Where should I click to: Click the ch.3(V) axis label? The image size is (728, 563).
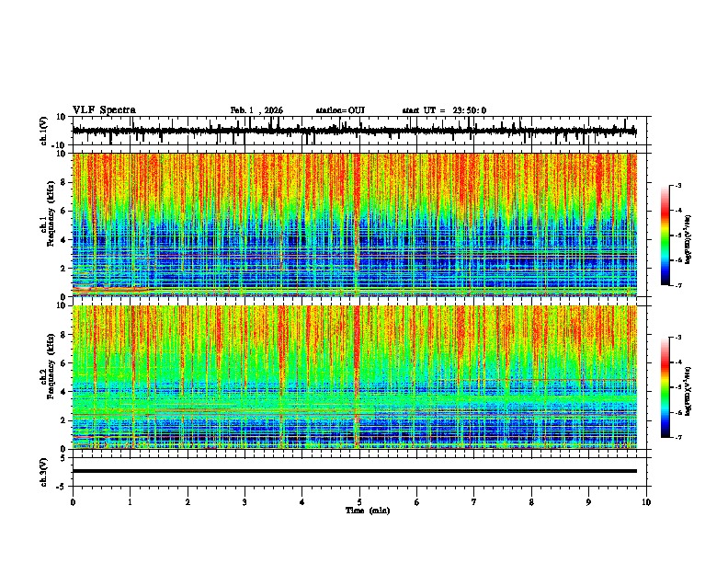44,473
